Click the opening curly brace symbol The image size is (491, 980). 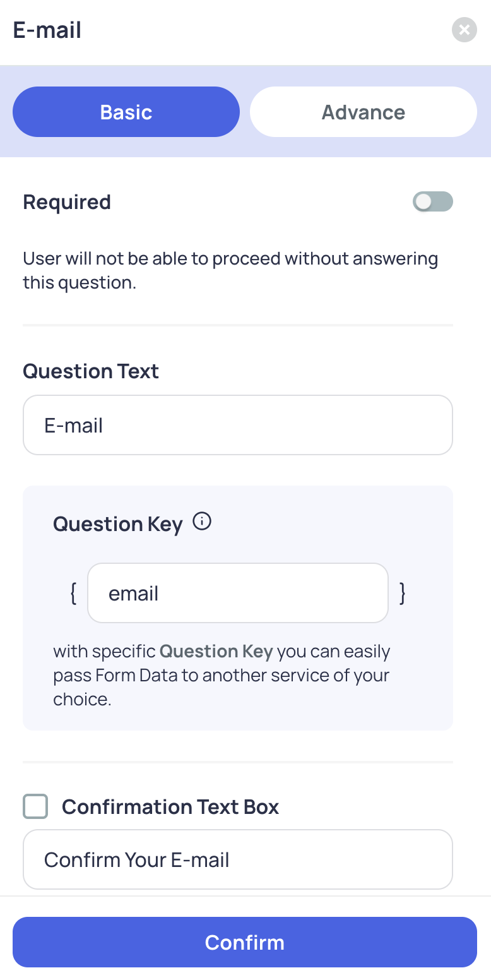(73, 594)
